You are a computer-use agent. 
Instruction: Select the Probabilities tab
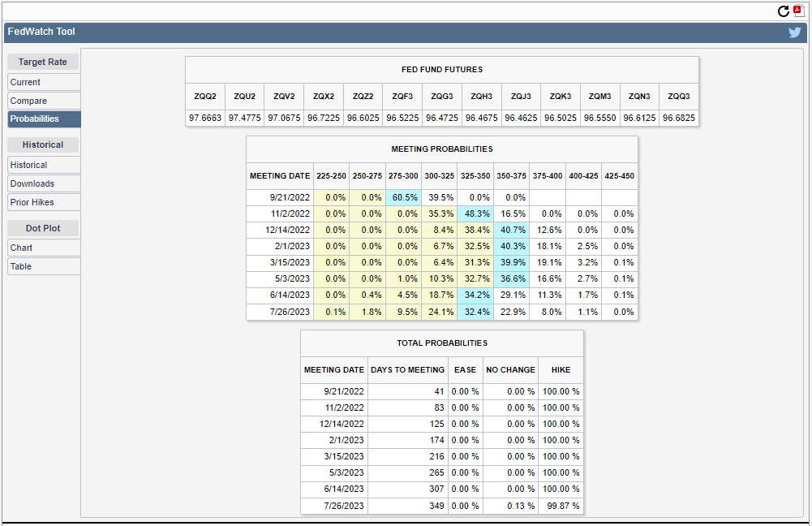tap(44, 119)
